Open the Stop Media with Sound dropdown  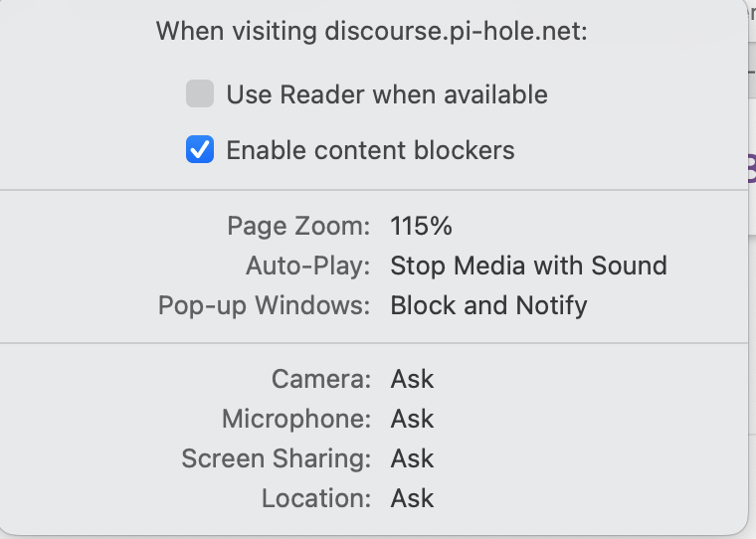pos(527,266)
